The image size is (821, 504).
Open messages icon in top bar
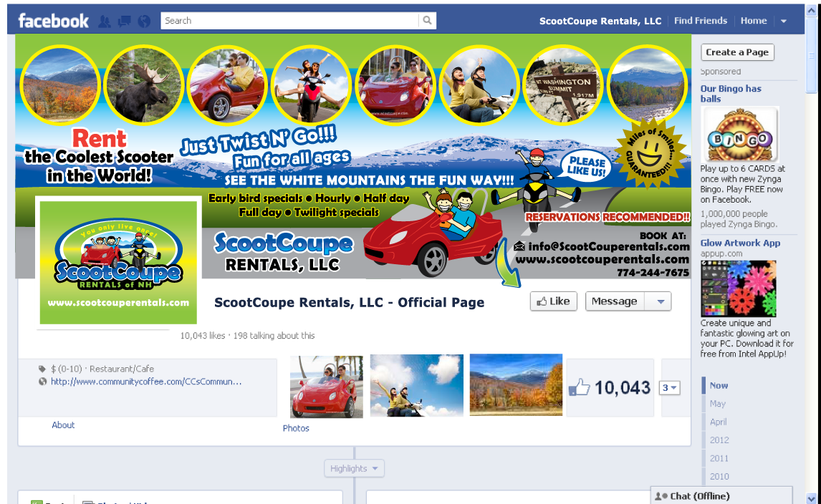click(124, 21)
